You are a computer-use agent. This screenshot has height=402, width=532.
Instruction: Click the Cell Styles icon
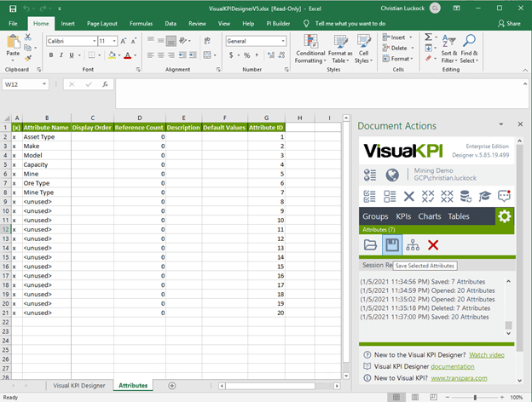(363, 49)
